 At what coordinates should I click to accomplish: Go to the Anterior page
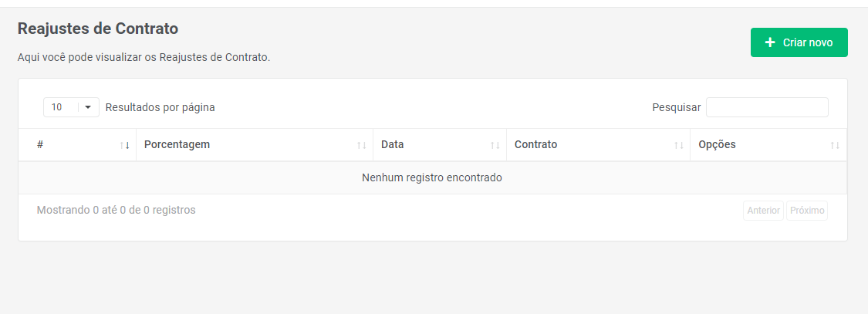coord(763,211)
